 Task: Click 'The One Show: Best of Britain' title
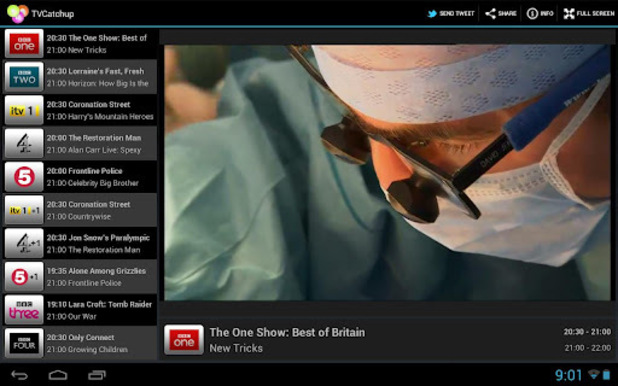[287, 332]
